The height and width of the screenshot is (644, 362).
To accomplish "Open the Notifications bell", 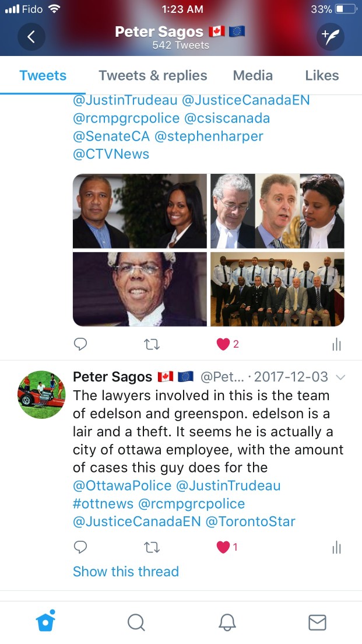I will click(227, 622).
